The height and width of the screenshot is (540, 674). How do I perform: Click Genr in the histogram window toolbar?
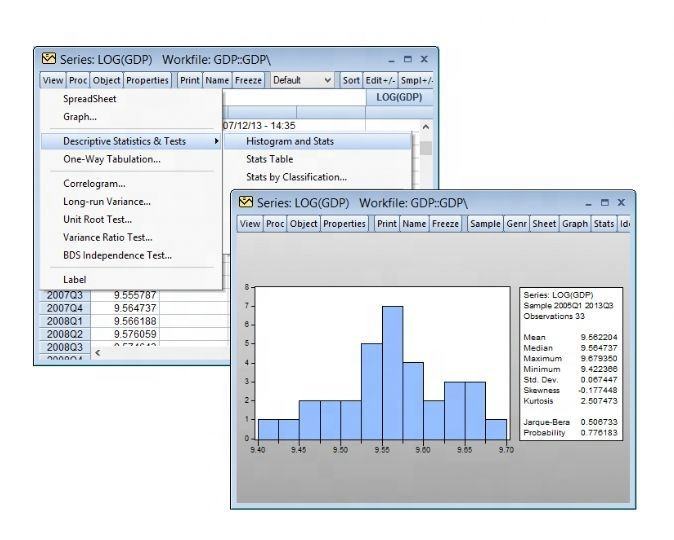click(516, 224)
